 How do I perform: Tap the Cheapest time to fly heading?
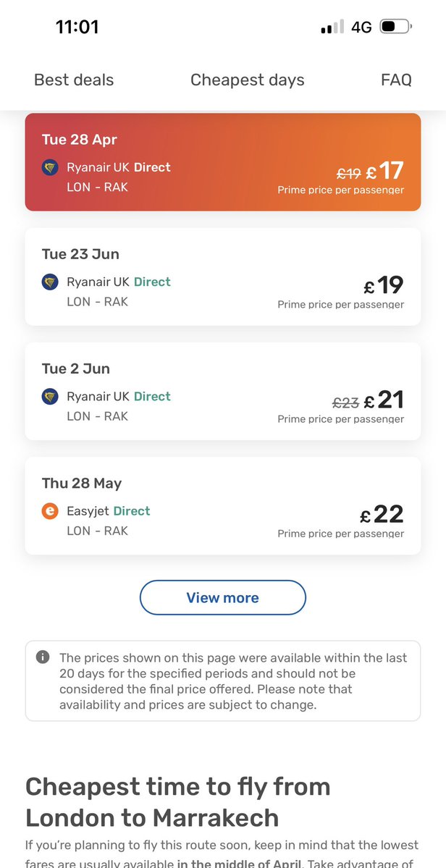[178, 802]
